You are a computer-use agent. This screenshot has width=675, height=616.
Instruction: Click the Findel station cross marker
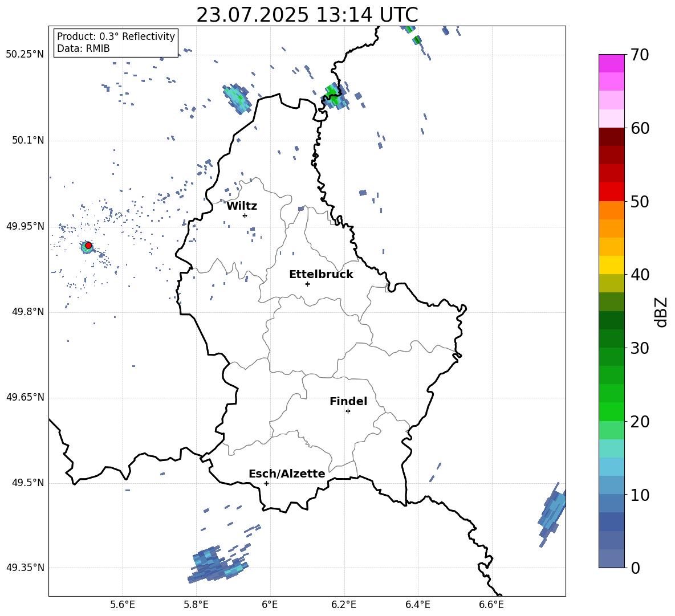(x=348, y=411)
